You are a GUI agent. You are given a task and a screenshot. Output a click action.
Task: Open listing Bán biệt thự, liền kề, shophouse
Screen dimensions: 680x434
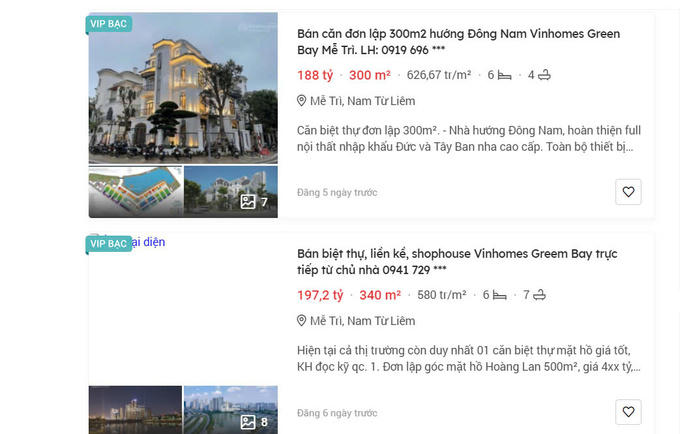457,261
